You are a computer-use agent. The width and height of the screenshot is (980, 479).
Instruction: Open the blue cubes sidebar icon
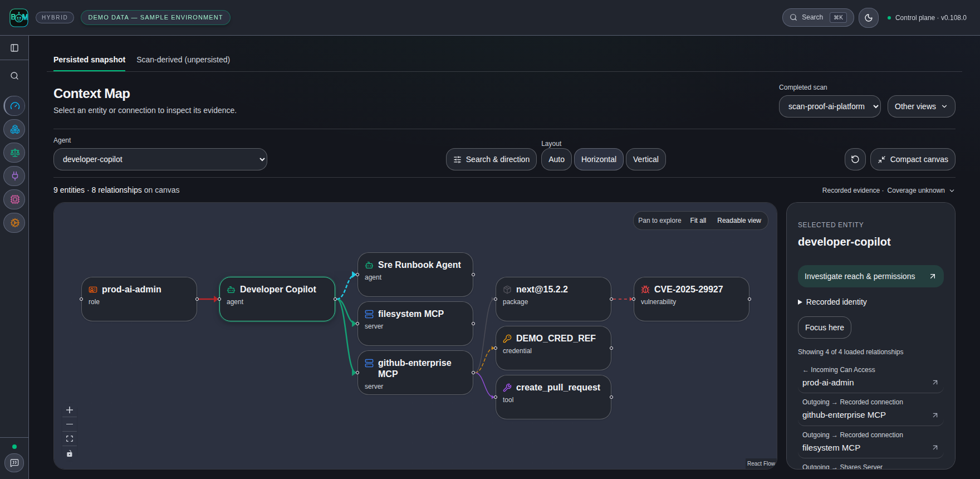coord(14,129)
